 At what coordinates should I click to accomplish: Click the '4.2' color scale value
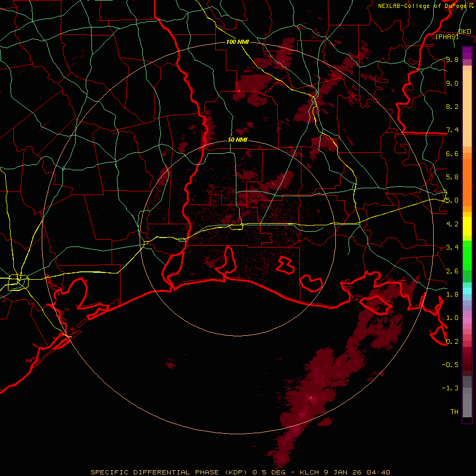[452, 224]
